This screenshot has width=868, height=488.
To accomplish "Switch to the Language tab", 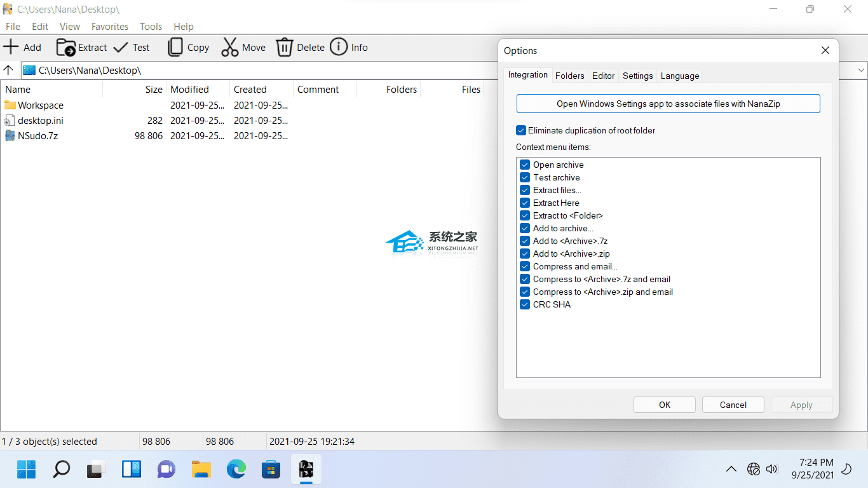I will point(679,76).
